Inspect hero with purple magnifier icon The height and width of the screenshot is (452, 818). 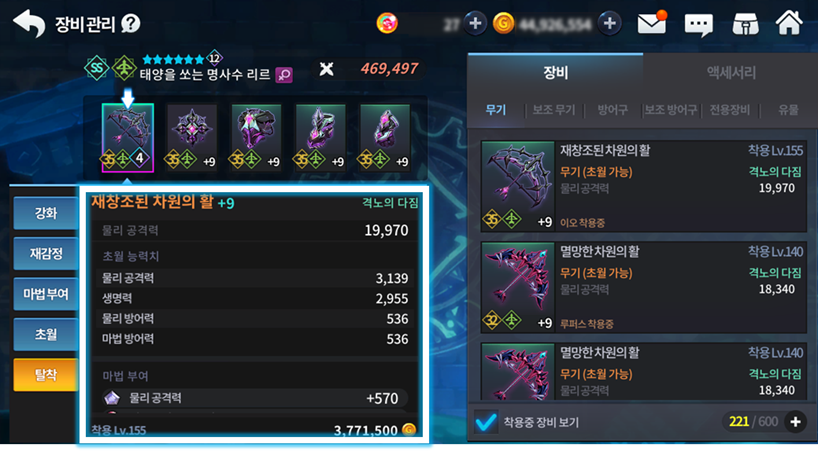pos(284,75)
